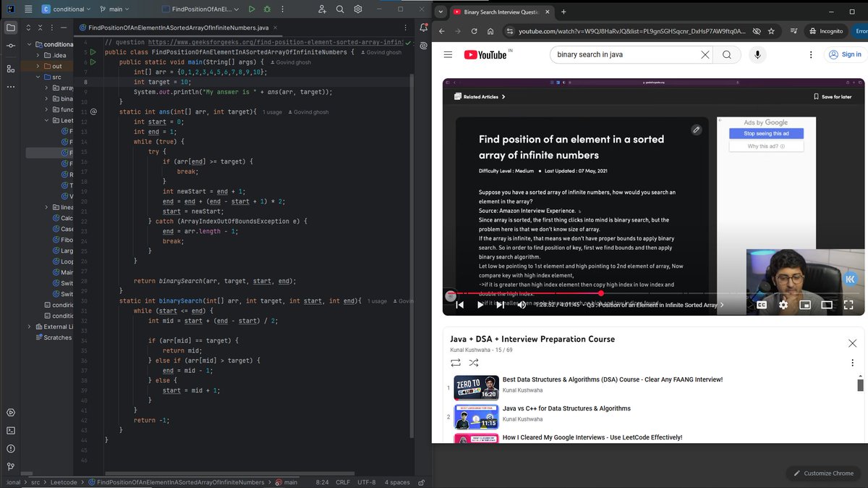
Task: Open a new Chrome tab
Action: [x=564, y=12]
